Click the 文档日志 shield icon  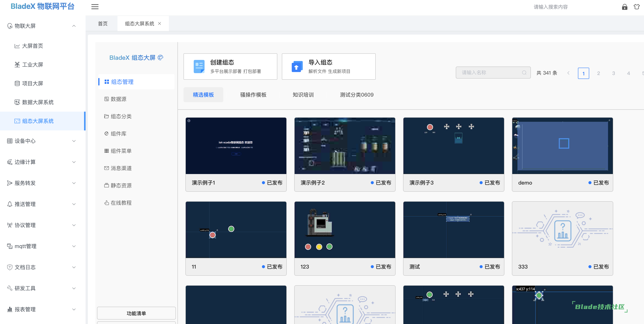(x=10, y=267)
